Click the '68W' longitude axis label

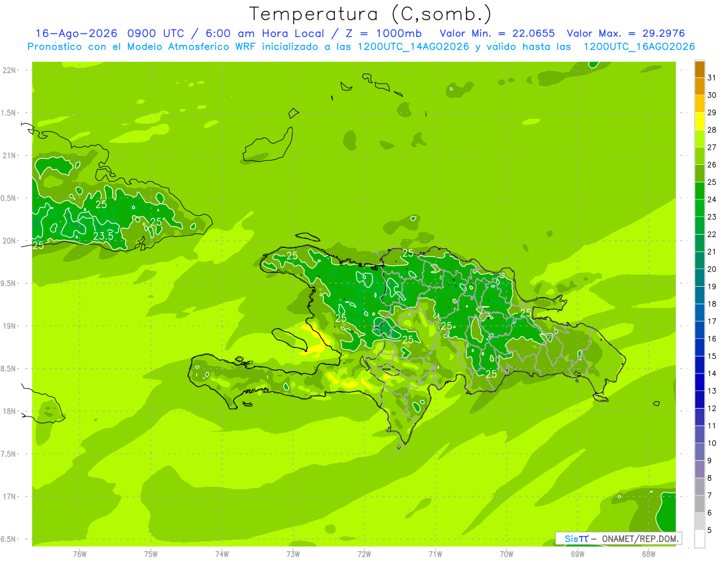click(649, 554)
